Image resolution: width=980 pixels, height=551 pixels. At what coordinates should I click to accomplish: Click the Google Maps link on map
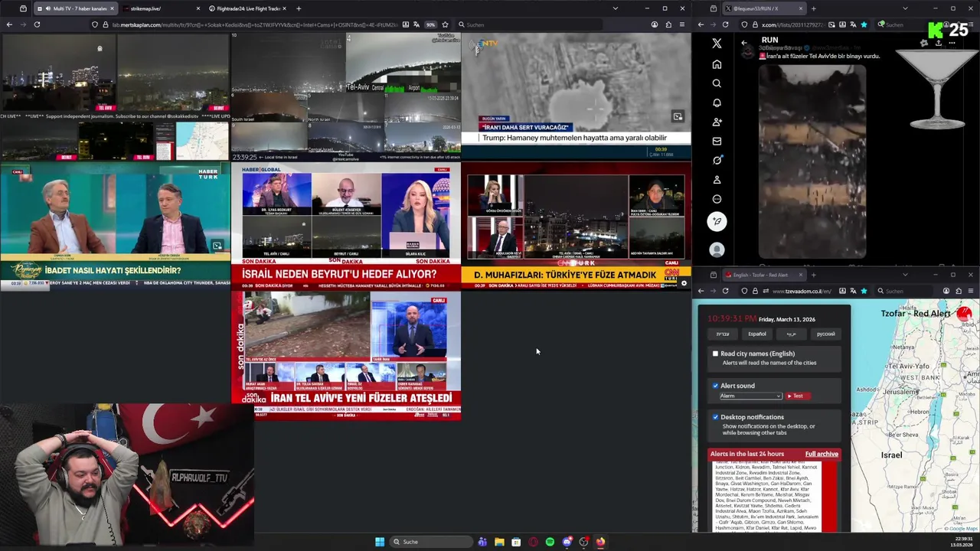pyautogui.click(x=962, y=528)
